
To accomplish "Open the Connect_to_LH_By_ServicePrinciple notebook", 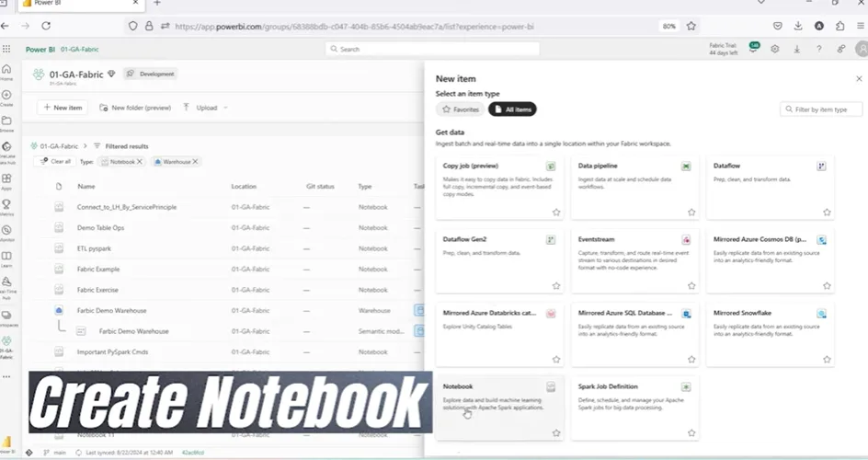I will (x=127, y=207).
